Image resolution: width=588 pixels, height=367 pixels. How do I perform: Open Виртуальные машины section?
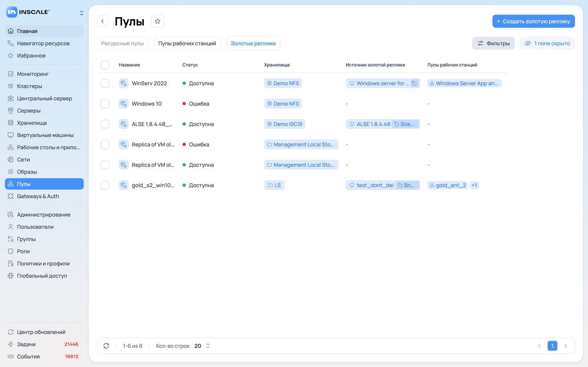click(44, 135)
